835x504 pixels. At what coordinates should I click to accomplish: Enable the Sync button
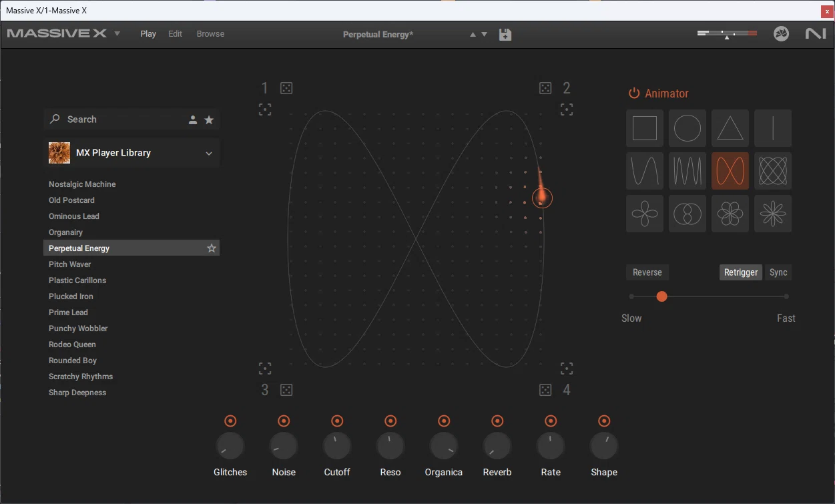[778, 272]
